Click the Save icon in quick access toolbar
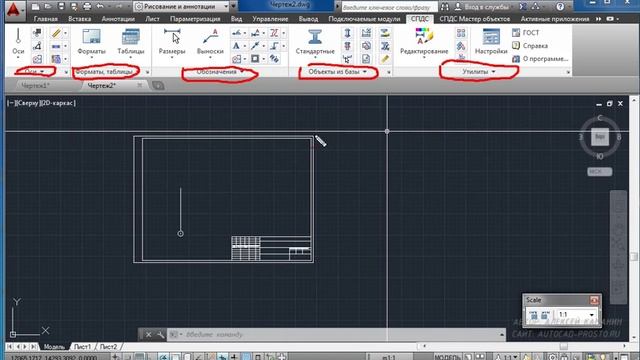This screenshot has width=640, height=360. coord(61,7)
